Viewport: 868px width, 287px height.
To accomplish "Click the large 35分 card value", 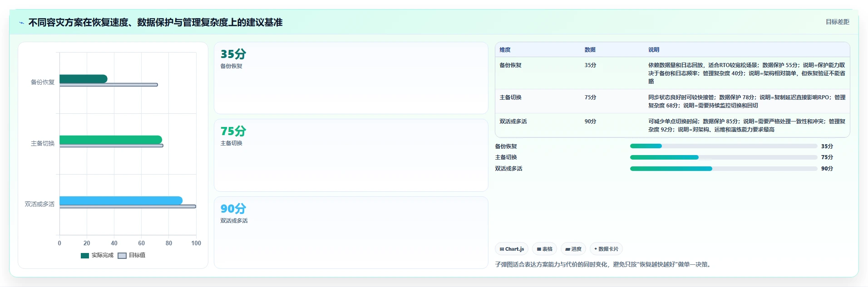I will pos(233,54).
